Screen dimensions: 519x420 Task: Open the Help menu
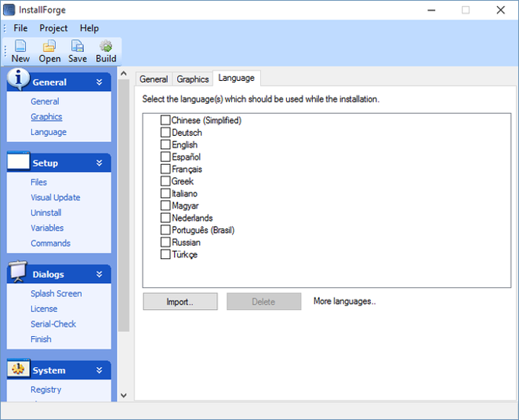(89, 28)
